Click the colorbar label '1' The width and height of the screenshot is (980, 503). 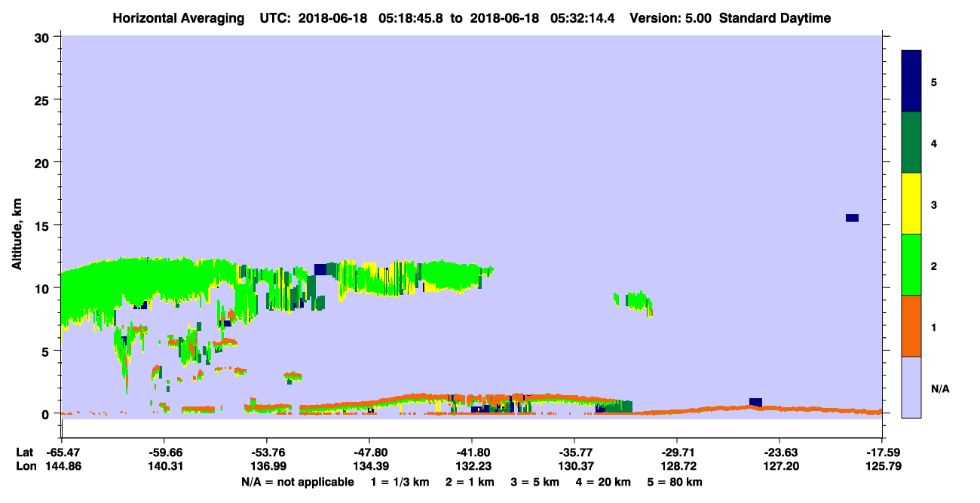934,327
